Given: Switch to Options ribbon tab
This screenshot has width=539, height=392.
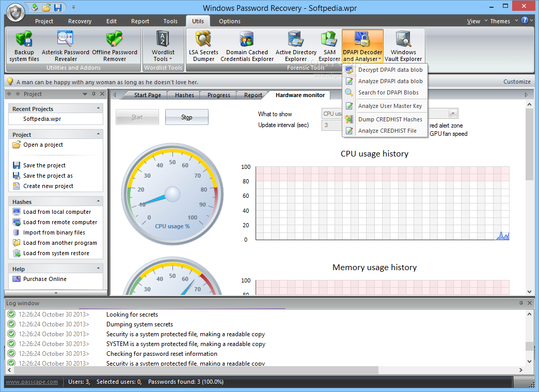Looking at the screenshot, I should click(230, 21).
